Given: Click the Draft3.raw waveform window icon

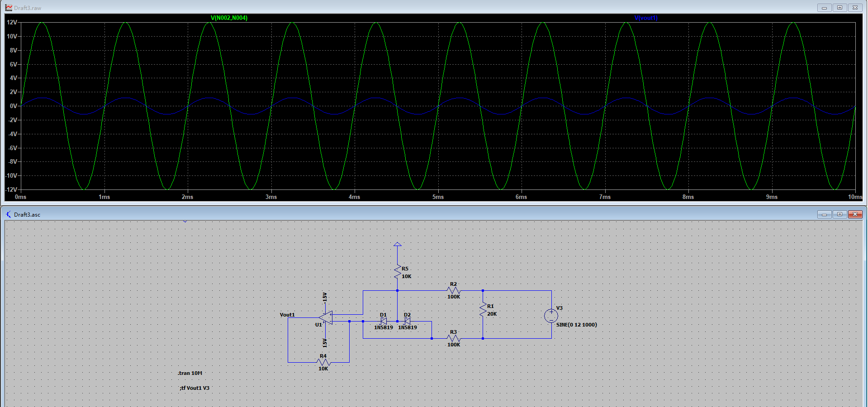Looking at the screenshot, I should [x=9, y=8].
